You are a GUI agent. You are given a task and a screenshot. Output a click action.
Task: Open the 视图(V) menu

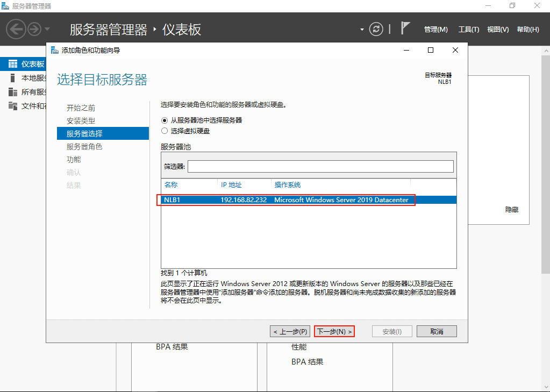[497, 30]
